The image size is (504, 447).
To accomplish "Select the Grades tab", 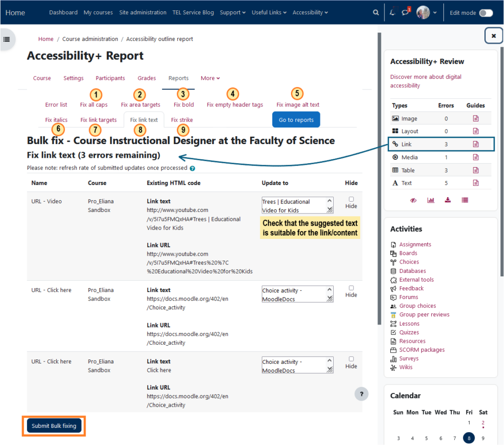I will [x=147, y=78].
